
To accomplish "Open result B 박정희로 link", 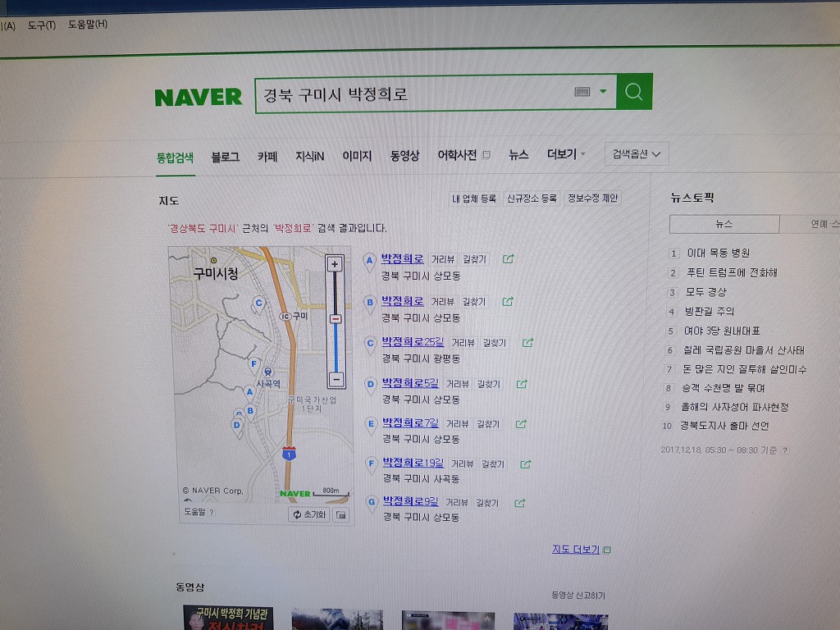I will [x=402, y=301].
